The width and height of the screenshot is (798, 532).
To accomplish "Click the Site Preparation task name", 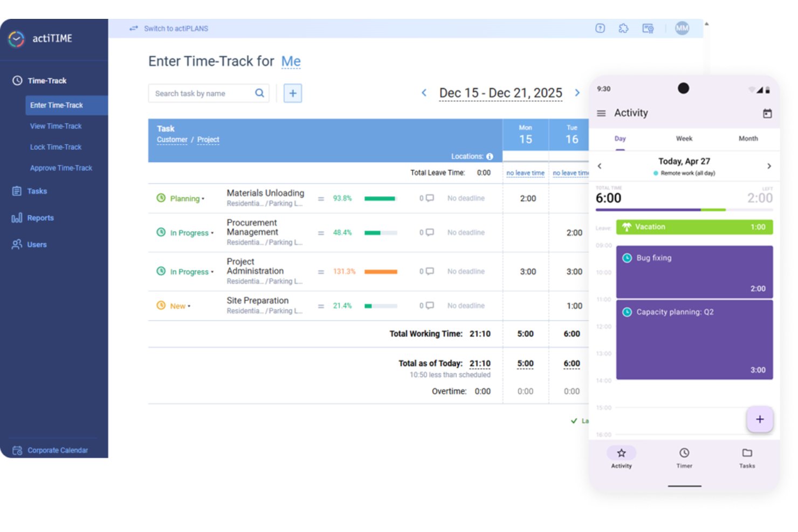I will tap(257, 301).
